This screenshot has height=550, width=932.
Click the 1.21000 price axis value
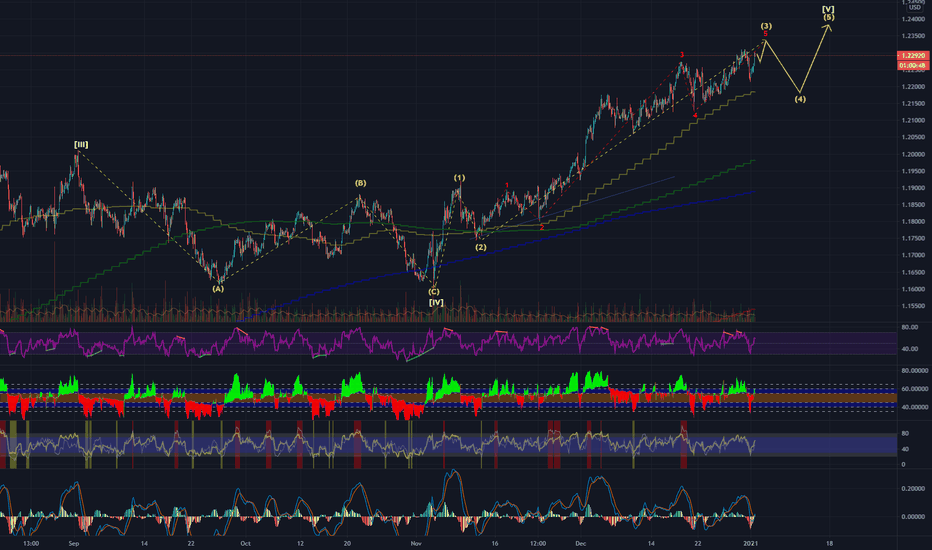click(x=913, y=120)
